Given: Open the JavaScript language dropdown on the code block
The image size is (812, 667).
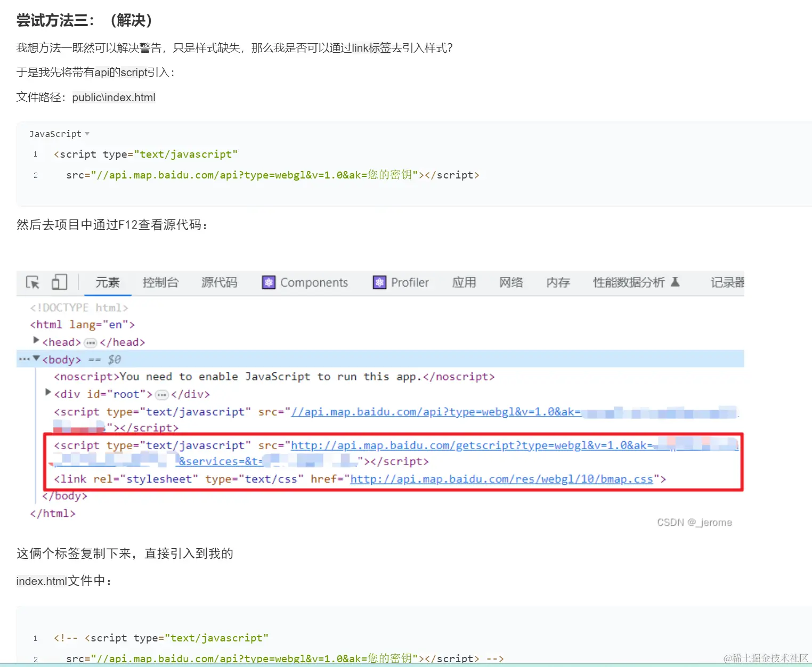Looking at the screenshot, I should pyautogui.click(x=59, y=134).
